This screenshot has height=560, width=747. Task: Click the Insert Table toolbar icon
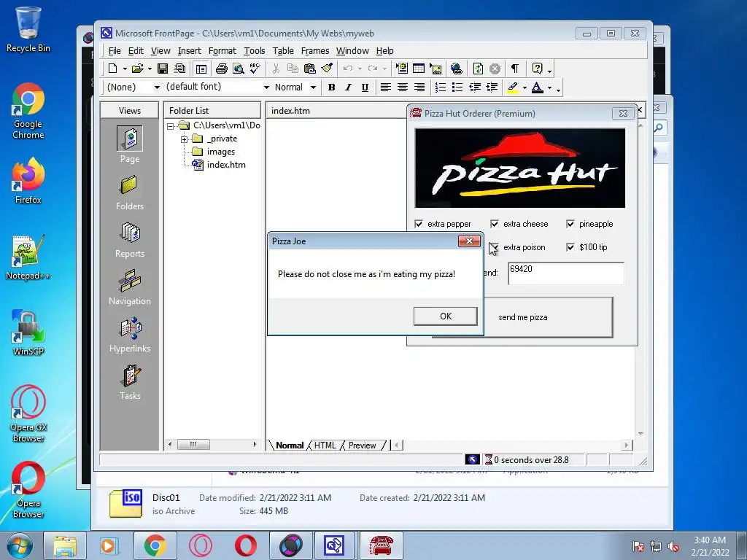click(x=419, y=69)
